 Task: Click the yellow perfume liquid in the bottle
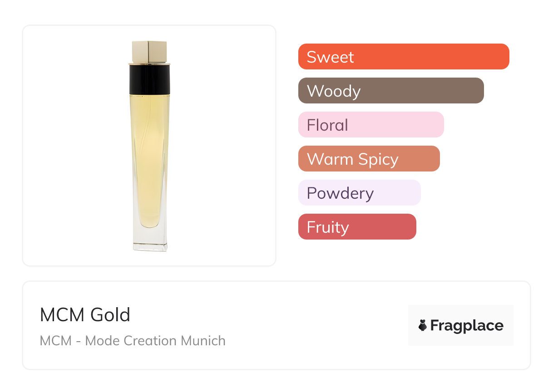pyautogui.click(x=149, y=159)
